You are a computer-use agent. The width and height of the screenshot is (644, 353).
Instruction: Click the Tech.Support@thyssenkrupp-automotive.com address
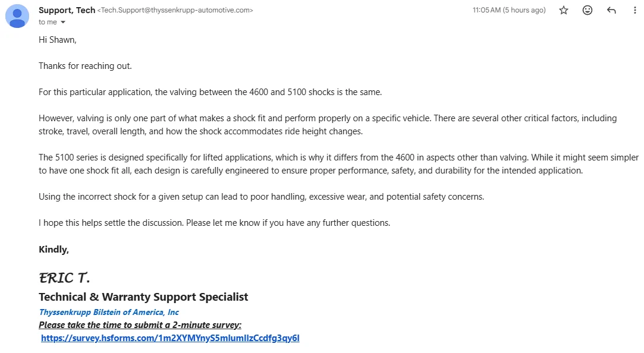tap(175, 10)
